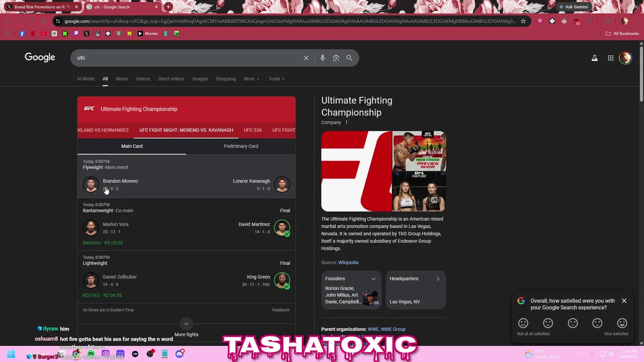This screenshot has width=644, height=362.
Task: Rate search as Not at all satisfied
Action: pos(523,323)
